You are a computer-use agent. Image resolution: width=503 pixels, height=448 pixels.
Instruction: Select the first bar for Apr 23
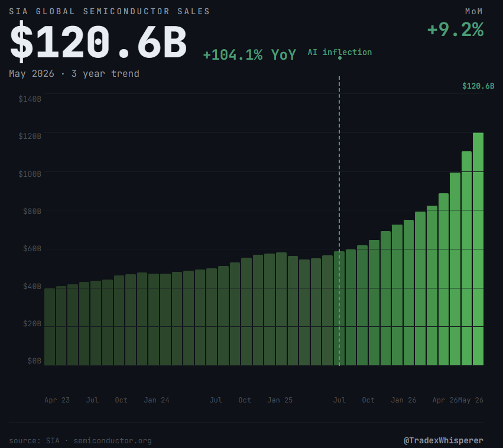tap(50, 327)
